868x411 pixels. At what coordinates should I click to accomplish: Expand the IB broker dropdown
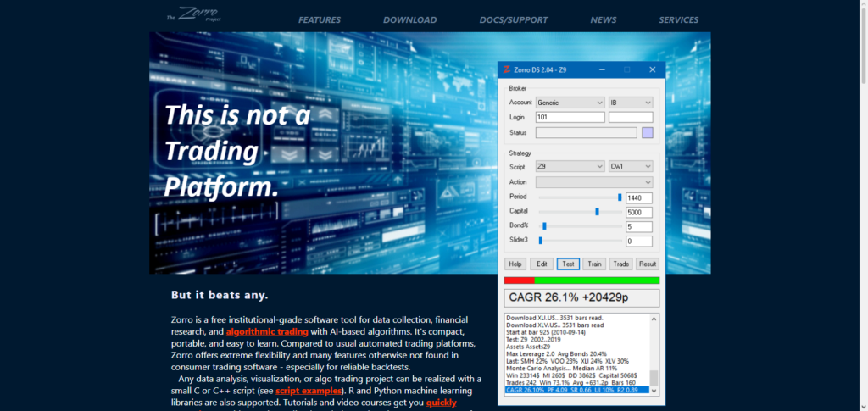click(630, 103)
